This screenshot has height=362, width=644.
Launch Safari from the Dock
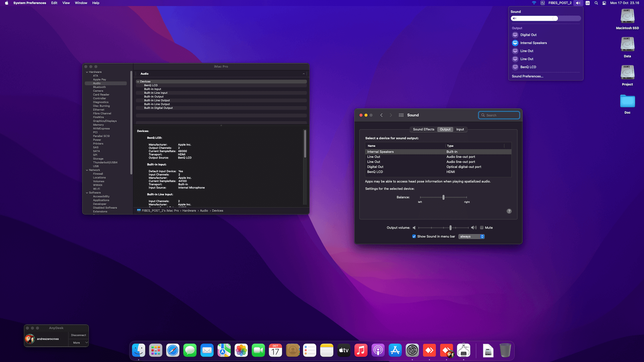(x=173, y=351)
